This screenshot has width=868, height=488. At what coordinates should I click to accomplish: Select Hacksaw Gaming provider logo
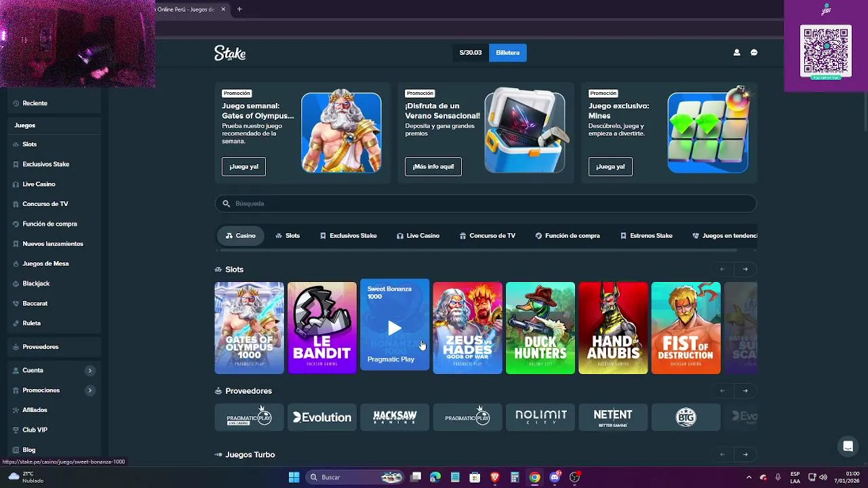[395, 418]
